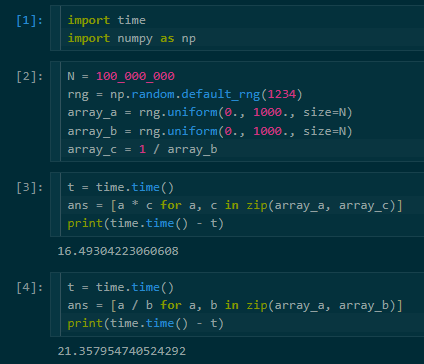Screen dimensions: 424x364
Task: Collapse cell 3 using its left bar
Action: click(55, 204)
